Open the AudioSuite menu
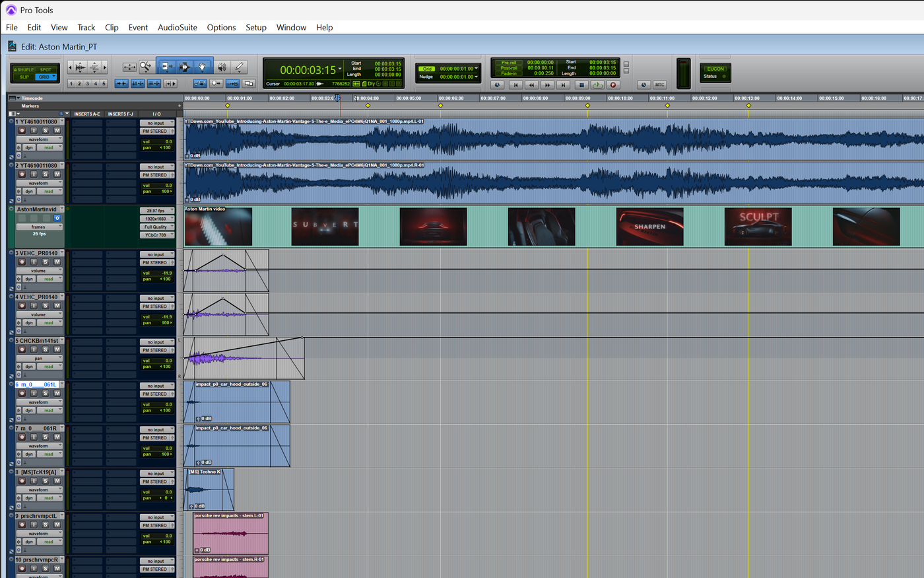The image size is (924, 578). coord(178,27)
